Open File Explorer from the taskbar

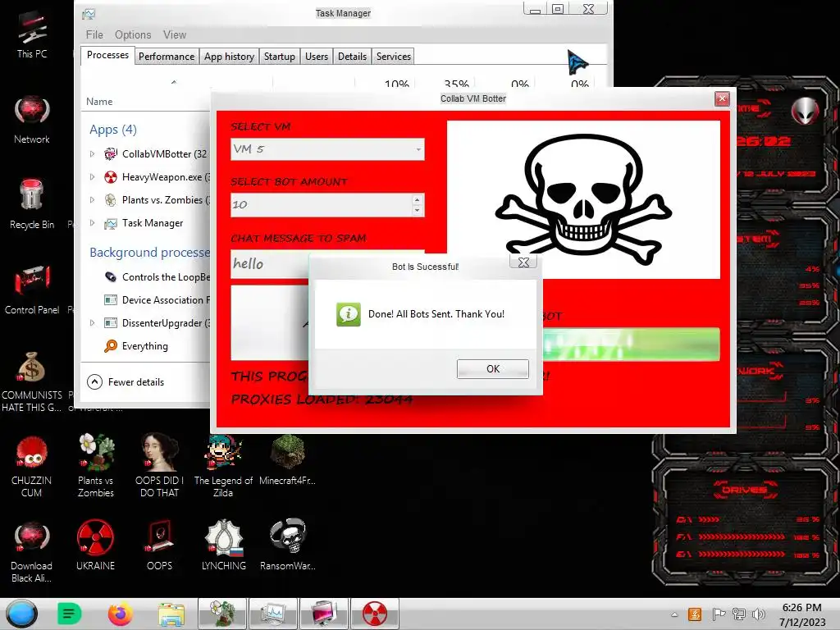171,614
